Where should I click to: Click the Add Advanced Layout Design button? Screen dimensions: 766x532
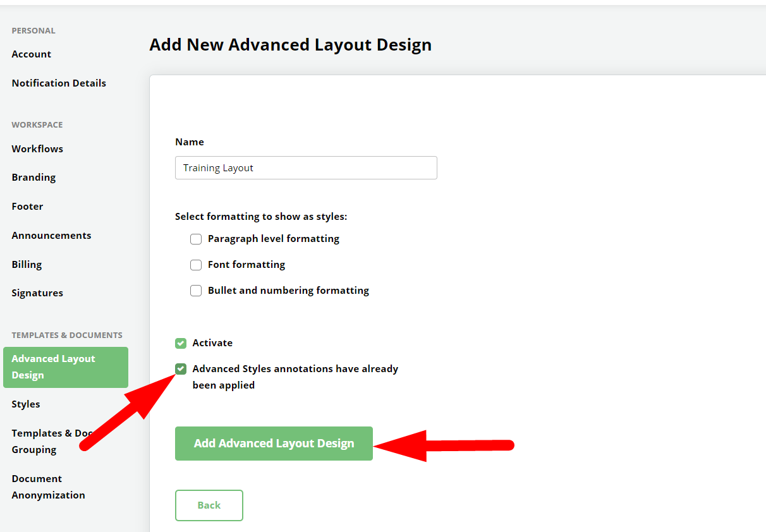click(274, 444)
